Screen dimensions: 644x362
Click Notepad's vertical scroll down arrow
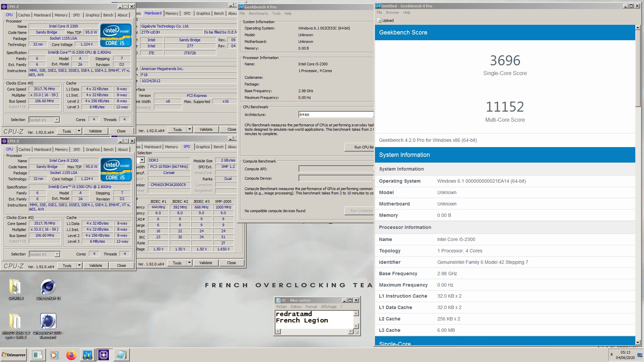[x=356, y=326]
